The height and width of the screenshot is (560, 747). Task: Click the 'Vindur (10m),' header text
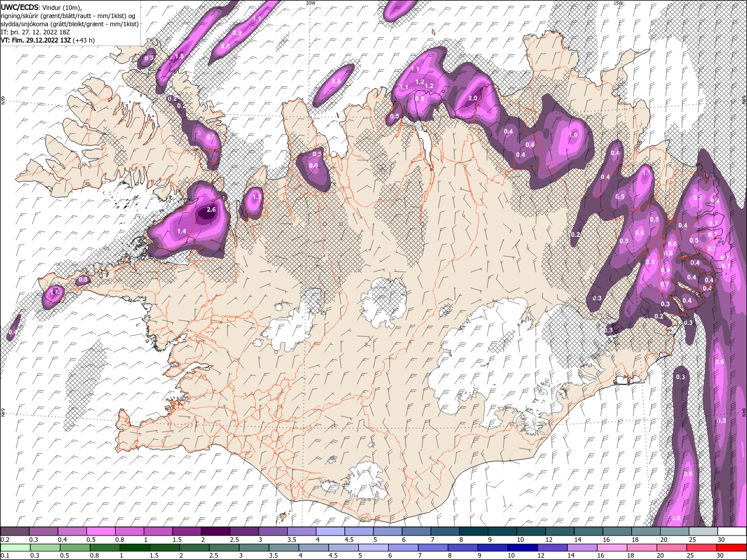coord(62,7)
